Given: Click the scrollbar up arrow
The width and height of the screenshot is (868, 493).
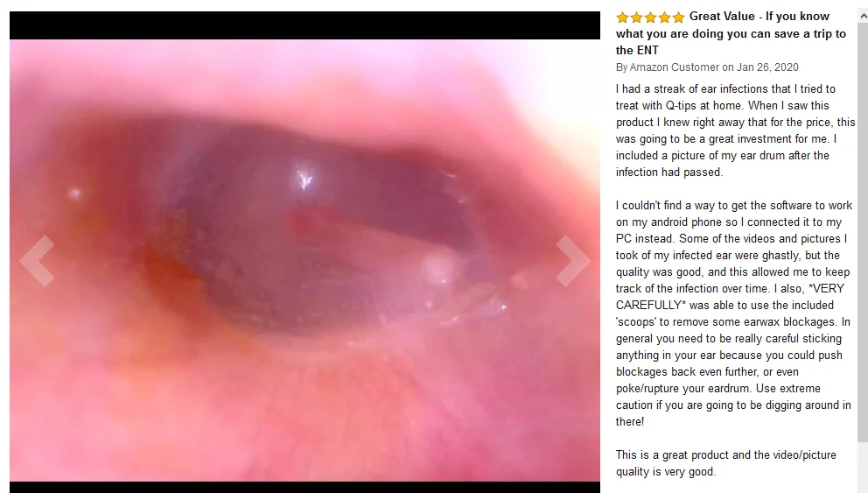Looking at the screenshot, I should [863, 17].
